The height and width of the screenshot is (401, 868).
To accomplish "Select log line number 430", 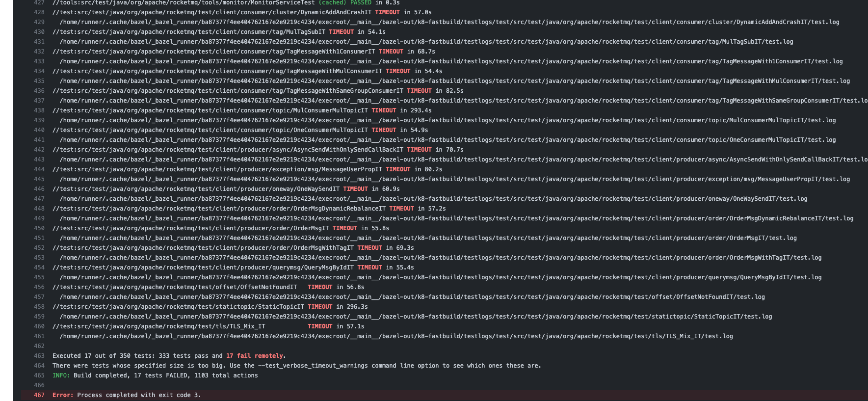I will [39, 32].
